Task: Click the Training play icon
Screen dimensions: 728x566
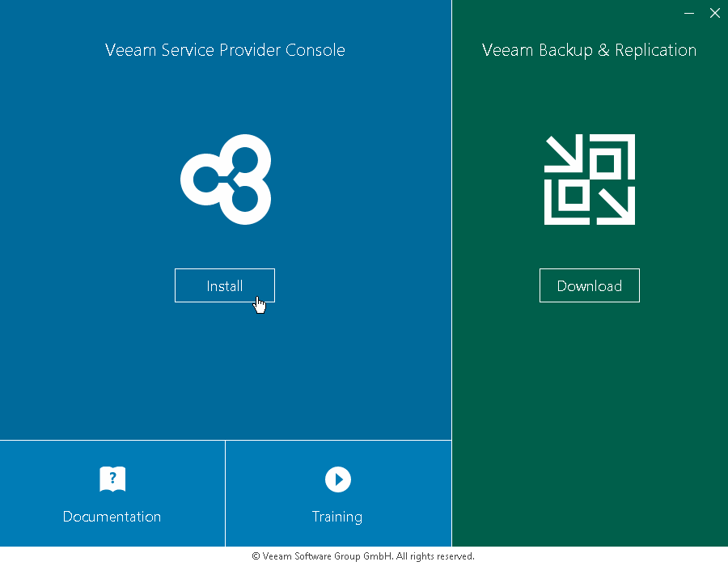Action: [338, 479]
